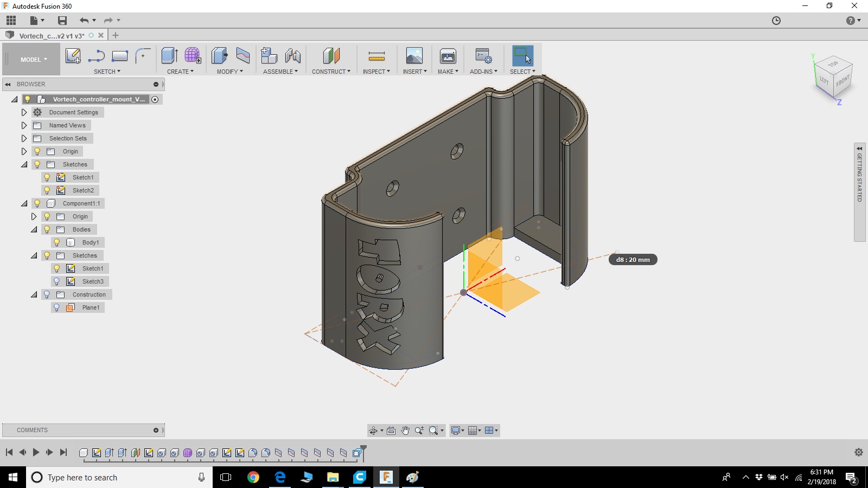Click the timeline end position marker
The image size is (868, 488).
(363, 453)
